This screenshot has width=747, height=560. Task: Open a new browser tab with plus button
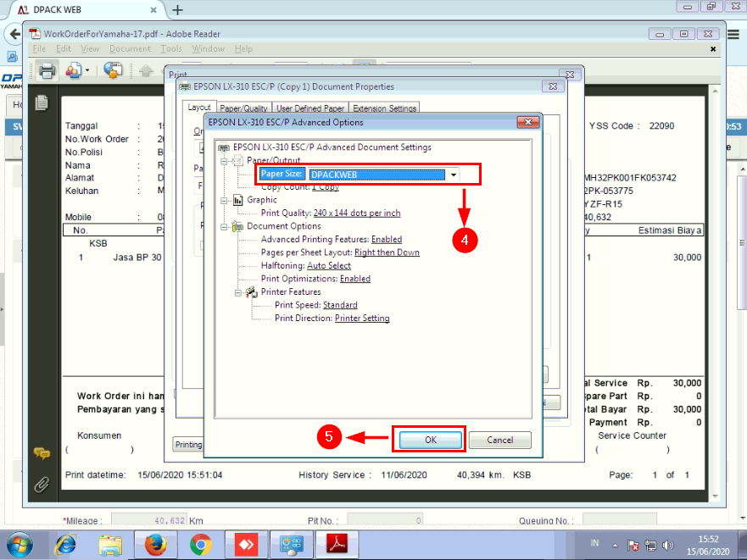click(x=177, y=9)
